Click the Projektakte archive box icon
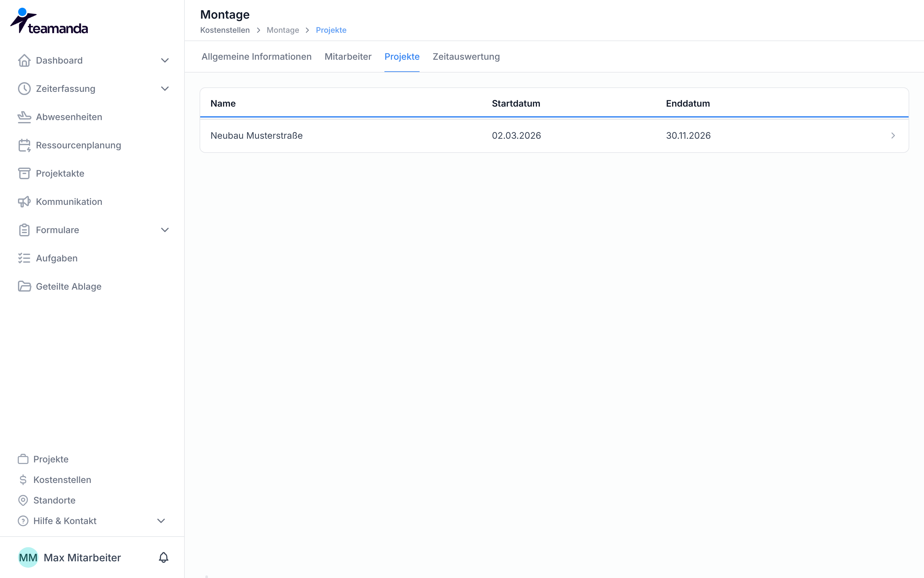 click(x=24, y=173)
